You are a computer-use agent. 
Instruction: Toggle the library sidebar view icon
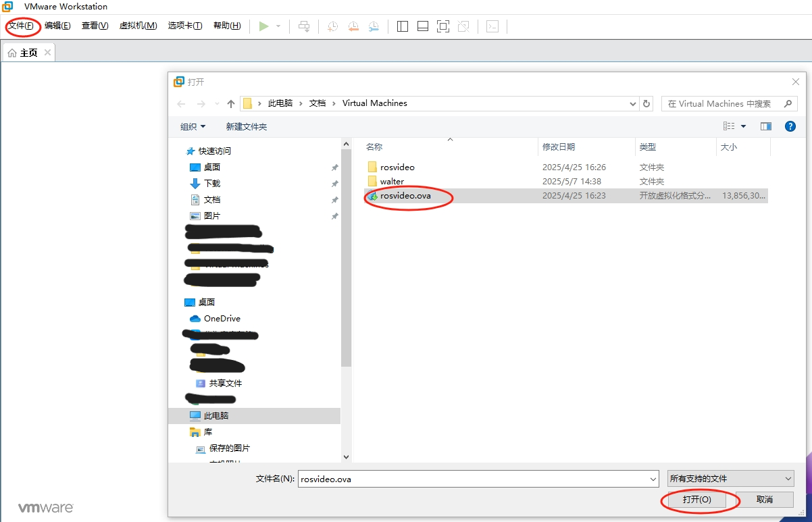tap(403, 26)
